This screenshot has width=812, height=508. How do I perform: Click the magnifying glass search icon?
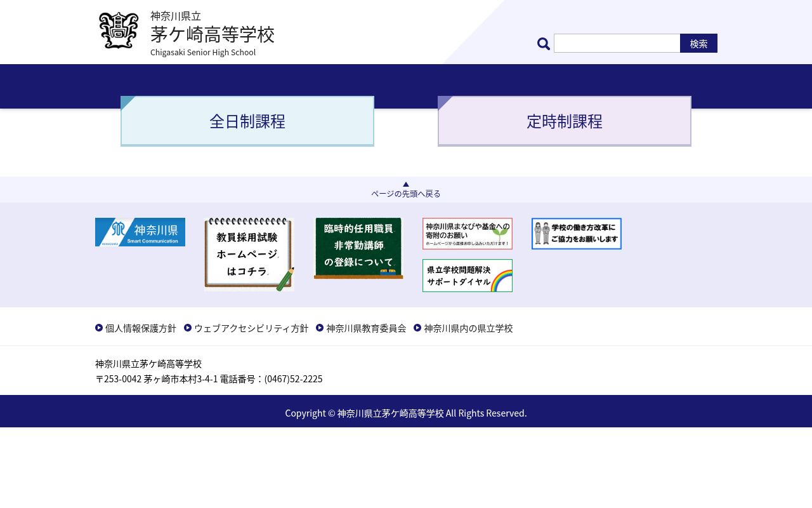pos(544,44)
